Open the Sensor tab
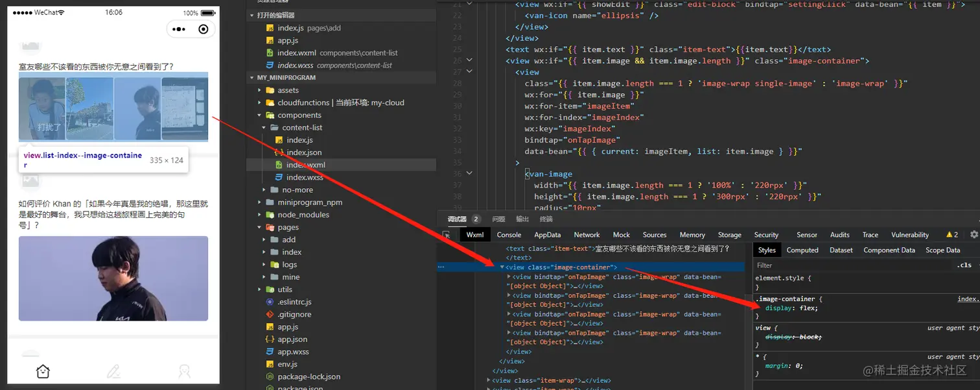 [807, 235]
